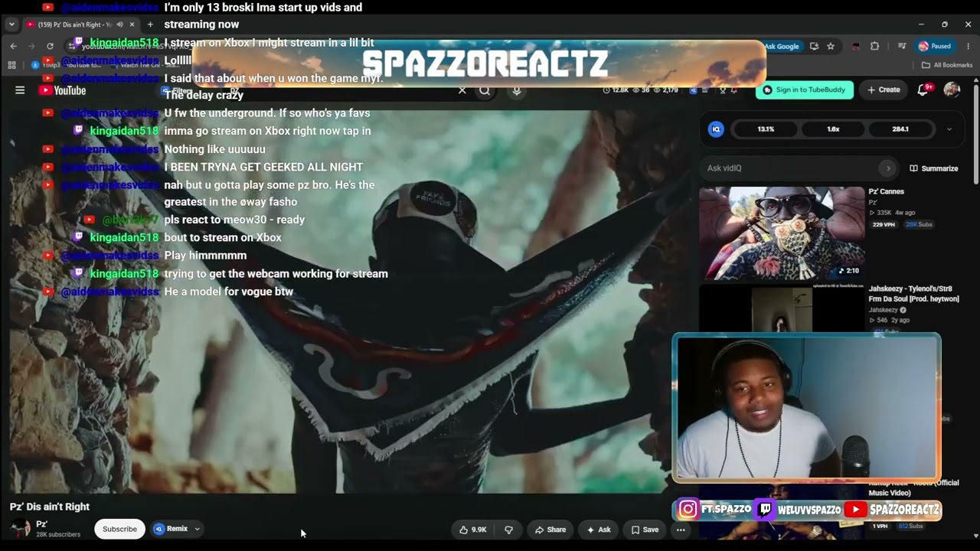Screen dimensions: 980x551
Task: Open the Pz' Cannes video thumbnail
Action: coord(782,233)
